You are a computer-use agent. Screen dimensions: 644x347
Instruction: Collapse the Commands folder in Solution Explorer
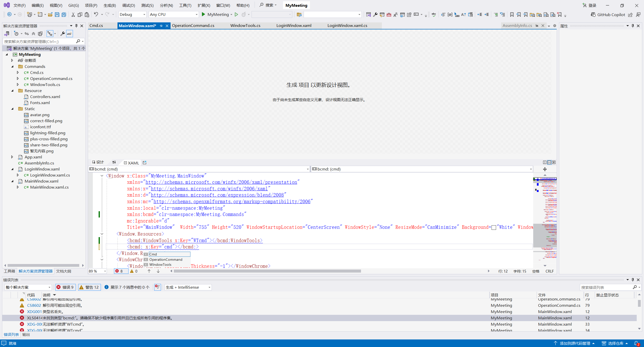click(12, 66)
